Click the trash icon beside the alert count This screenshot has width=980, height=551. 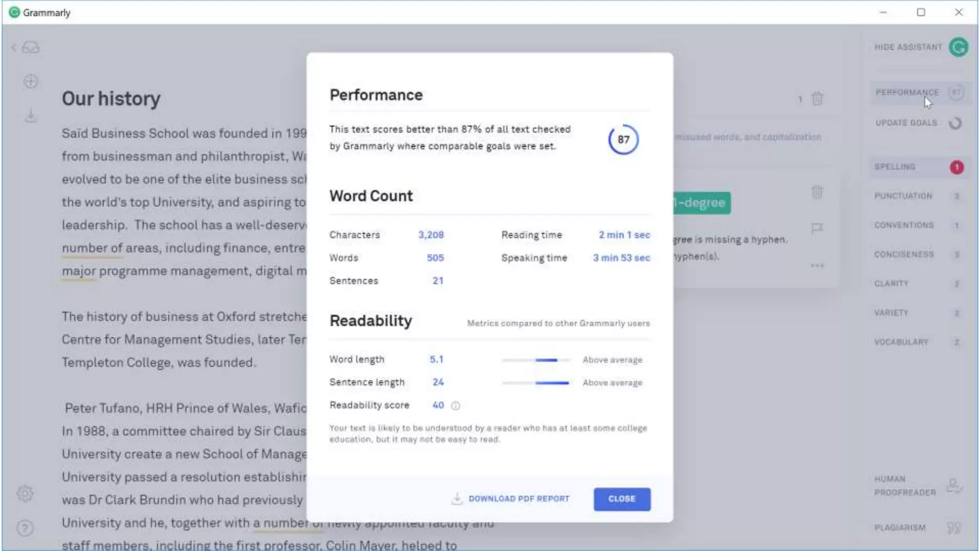[817, 99]
